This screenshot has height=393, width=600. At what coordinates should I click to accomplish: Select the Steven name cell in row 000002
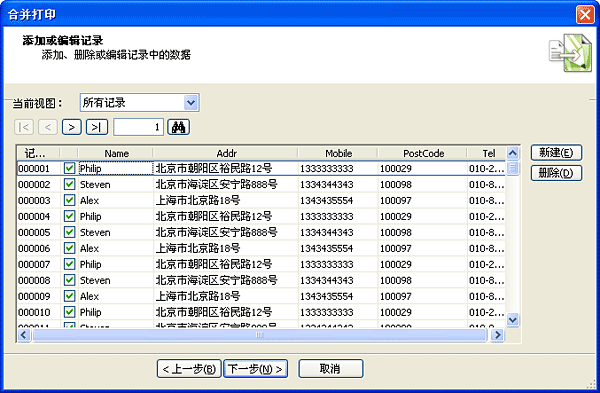(116, 184)
